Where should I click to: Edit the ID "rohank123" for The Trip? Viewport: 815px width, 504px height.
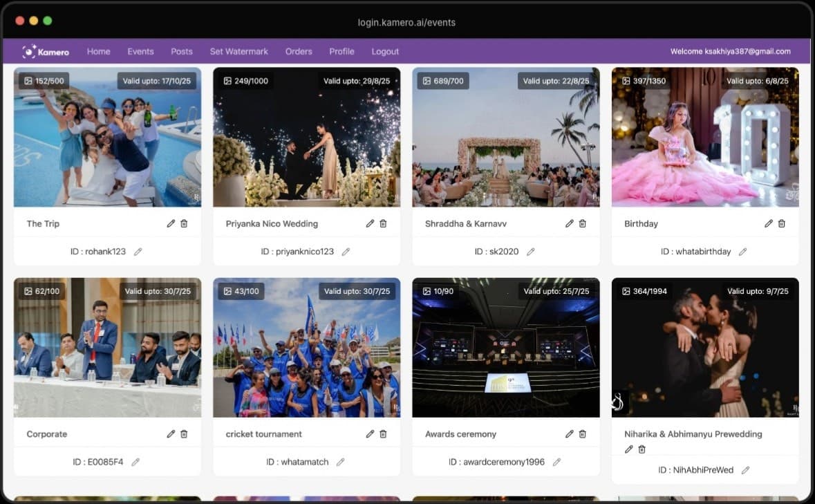[138, 252]
